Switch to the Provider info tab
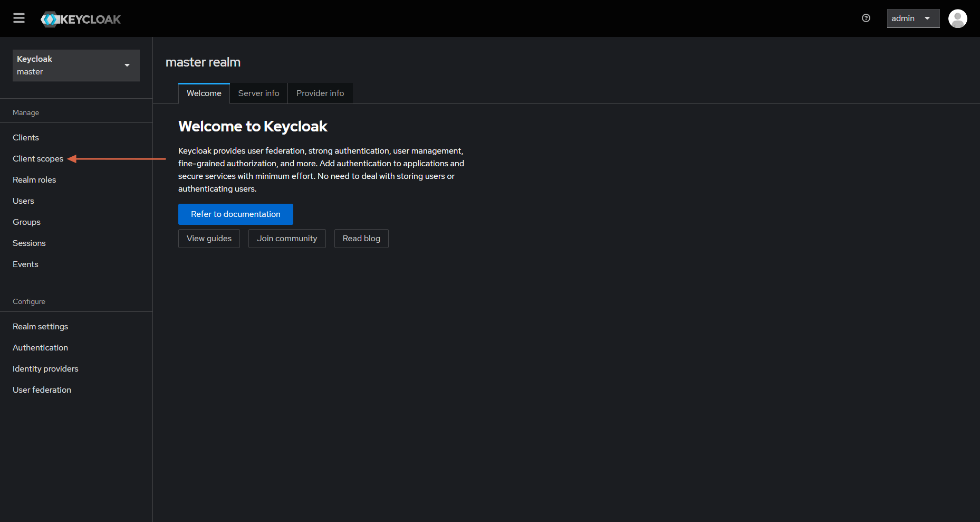 tap(320, 93)
